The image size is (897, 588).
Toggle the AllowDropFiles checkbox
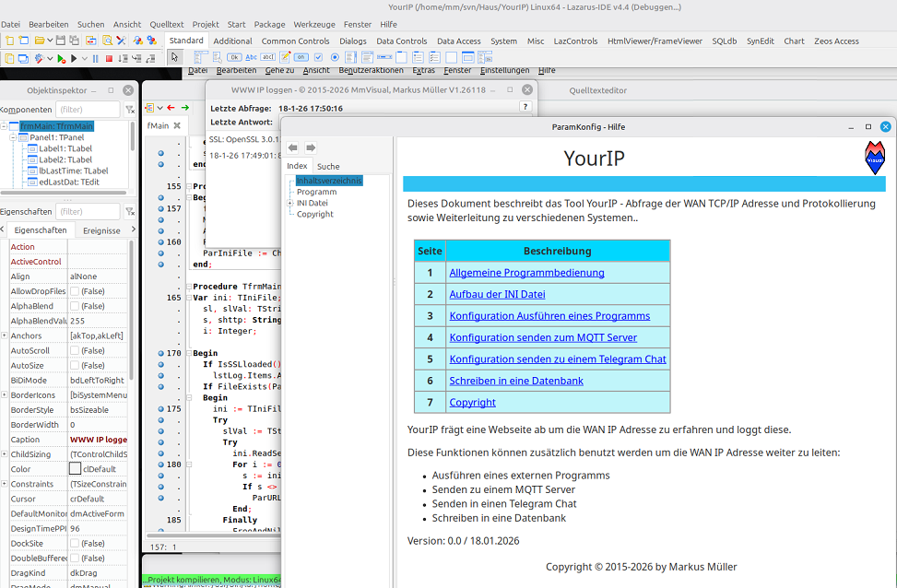[75, 291]
